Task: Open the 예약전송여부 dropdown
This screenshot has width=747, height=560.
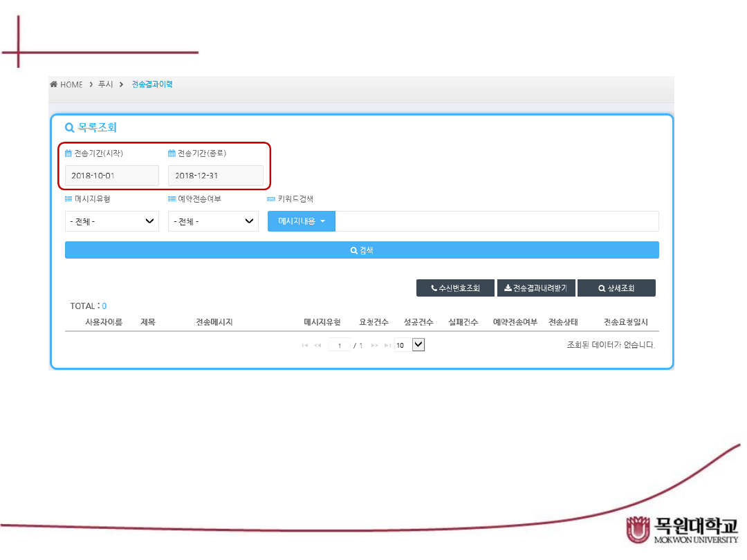Action: [213, 221]
